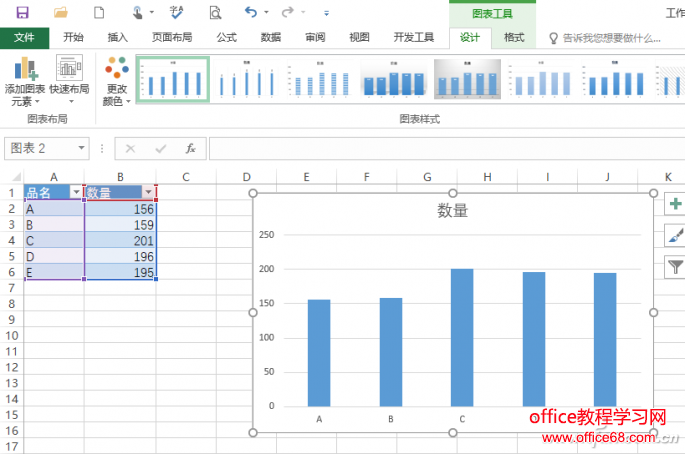This screenshot has width=685, height=454.
Task: Select the 设计 chart tools tab
Action: [470, 38]
